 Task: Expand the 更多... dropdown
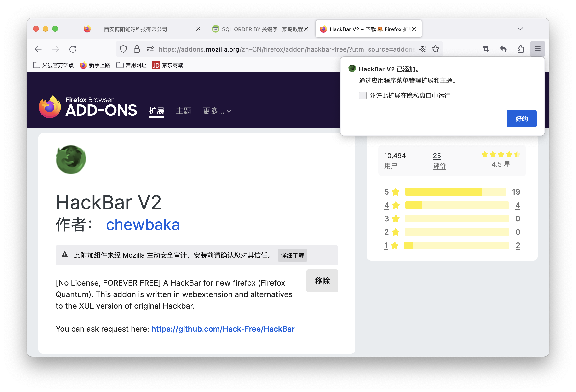click(x=217, y=111)
